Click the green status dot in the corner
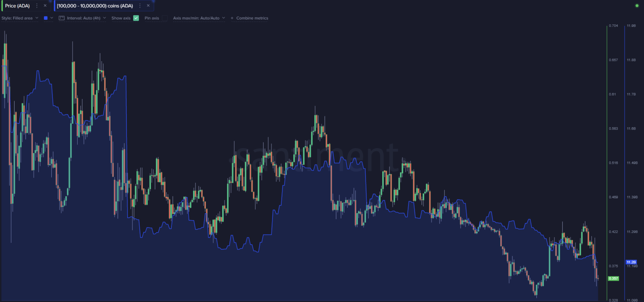The image size is (644, 302). coord(637,5)
